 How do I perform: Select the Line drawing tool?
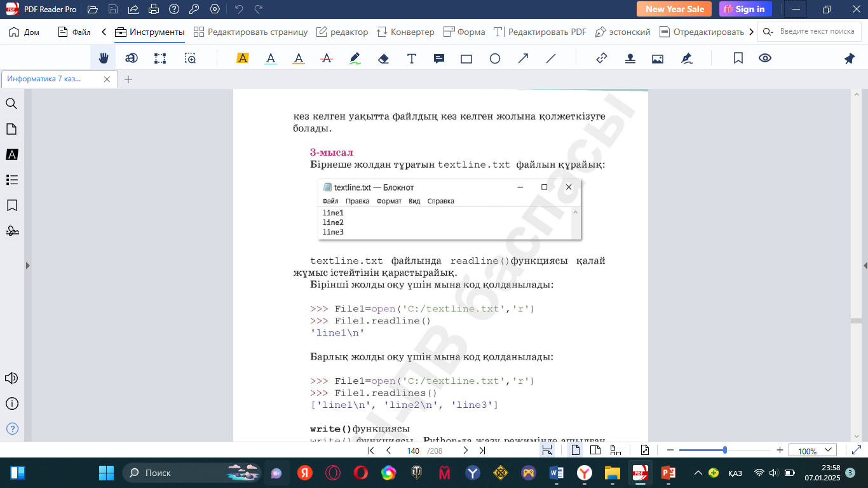[551, 58]
